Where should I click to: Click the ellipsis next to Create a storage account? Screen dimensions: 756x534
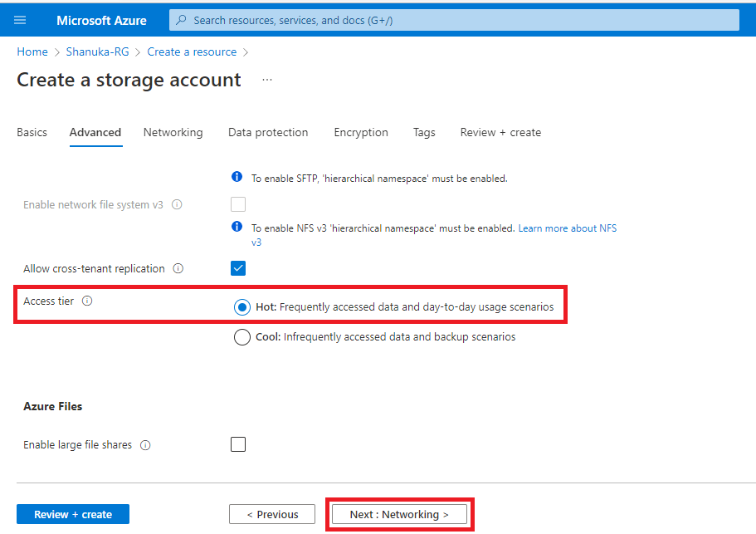(x=266, y=80)
